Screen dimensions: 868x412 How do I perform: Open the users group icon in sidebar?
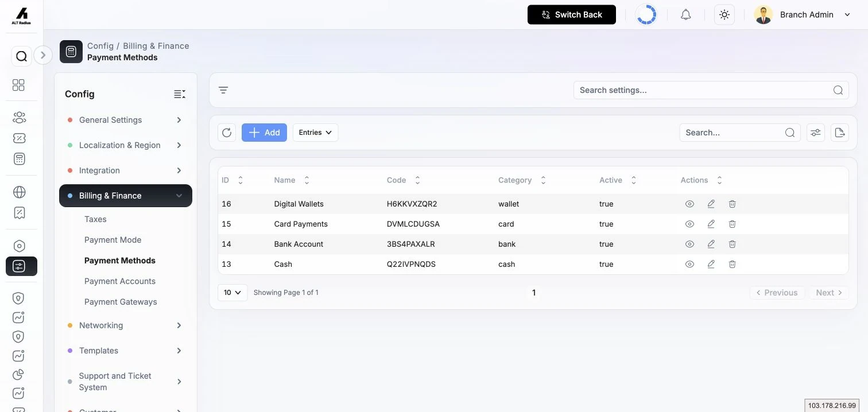click(19, 118)
